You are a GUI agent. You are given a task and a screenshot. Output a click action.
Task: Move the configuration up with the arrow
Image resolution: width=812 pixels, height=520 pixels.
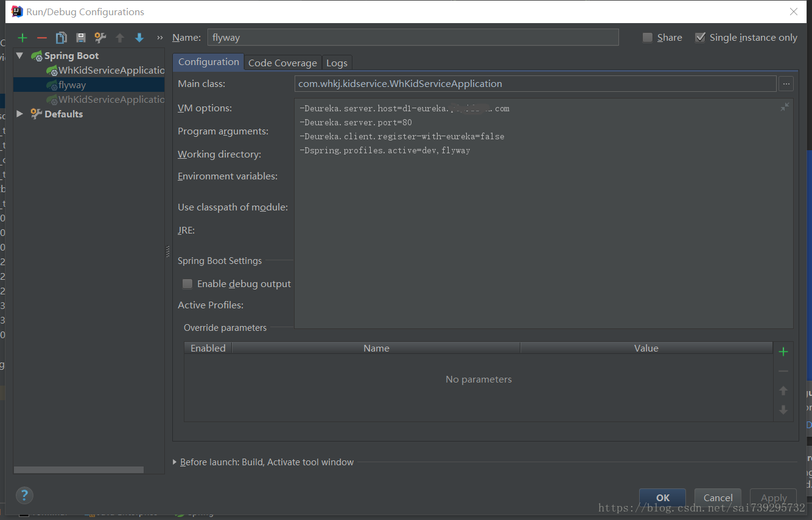click(120, 38)
